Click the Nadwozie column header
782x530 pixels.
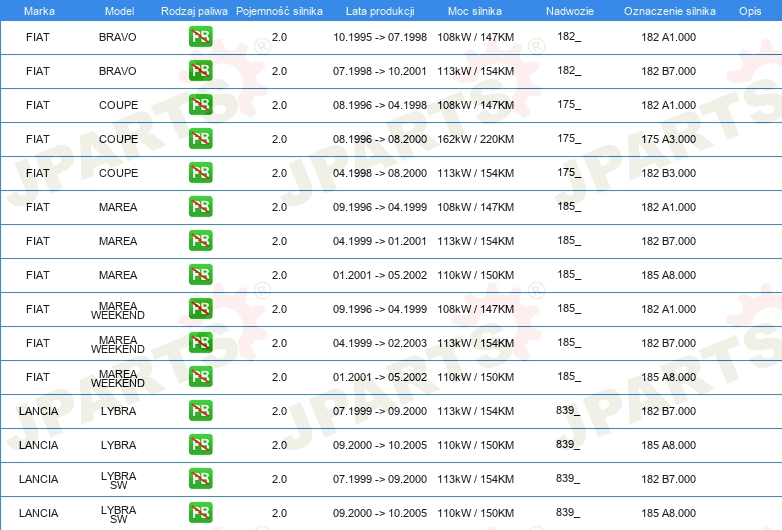(570, 11)
